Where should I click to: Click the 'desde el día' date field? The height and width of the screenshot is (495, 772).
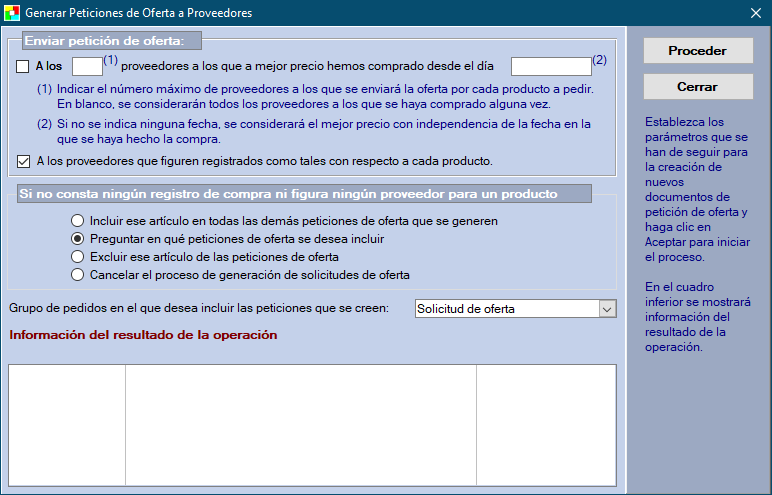[x=551, y=67]
